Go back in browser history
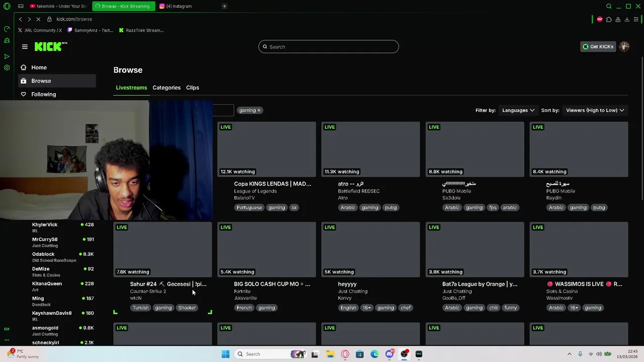Screen dimensions: 644x362 [x=20, y=19]
